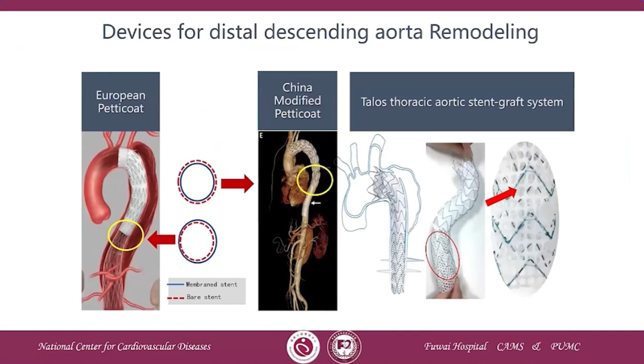Click the lower cross-section circle diagram
This screenshot has width=644, height=364.
[x=198, y=241]
